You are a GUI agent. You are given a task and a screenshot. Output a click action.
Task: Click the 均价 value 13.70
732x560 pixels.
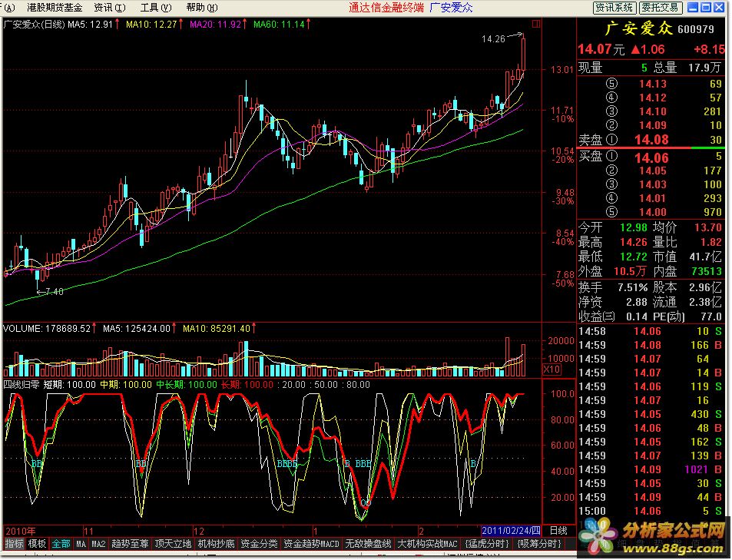pyautogui.click(x=707, y=227)
